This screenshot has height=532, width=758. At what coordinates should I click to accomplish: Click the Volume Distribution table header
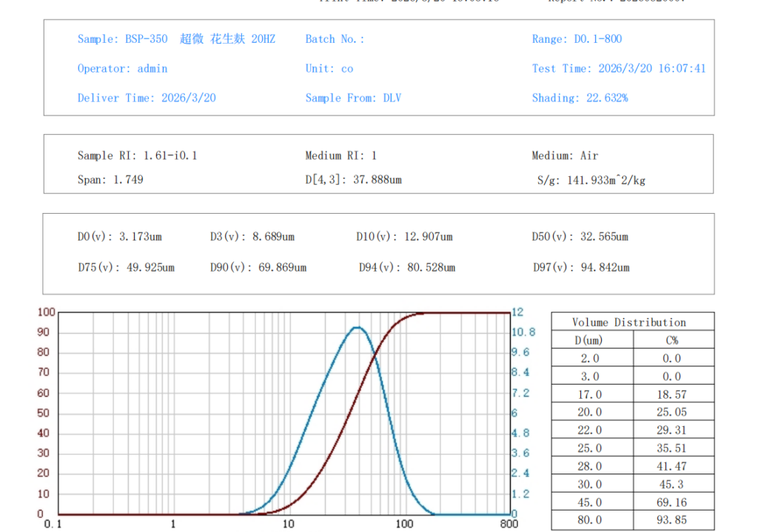[x=629, y=323]
